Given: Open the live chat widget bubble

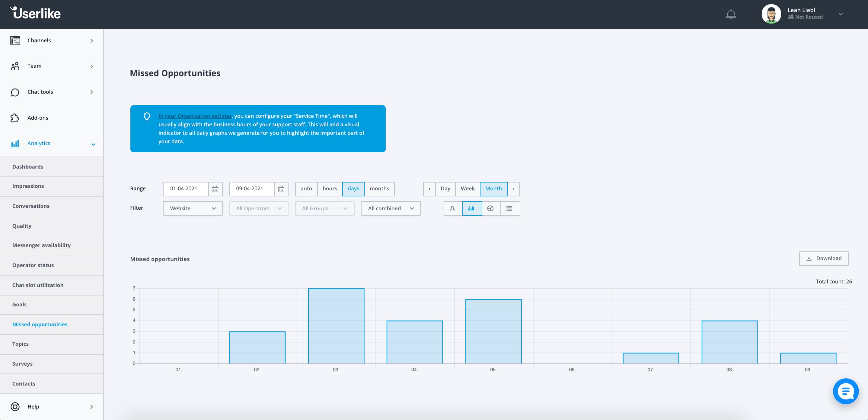Looking at the screenshot, I should pyautogui.click(x=845, y=391).
